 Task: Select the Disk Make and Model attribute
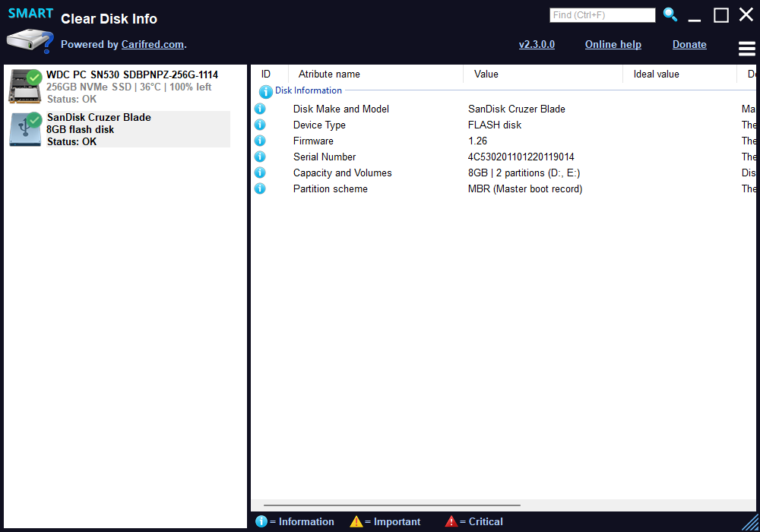(x=340, y=109)
